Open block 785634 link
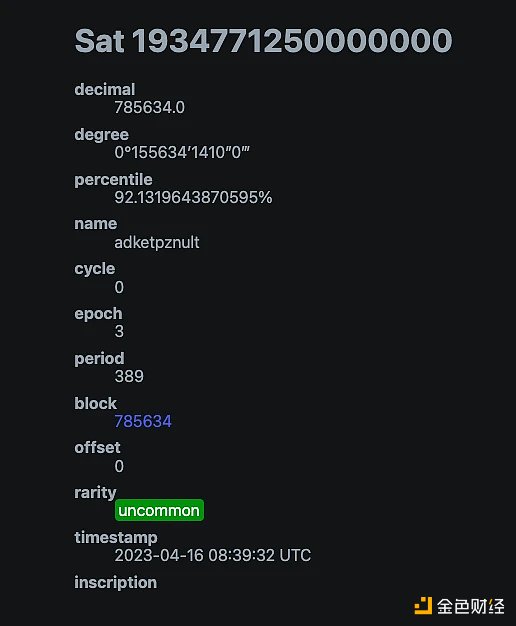 pyautogui.click(x=143, y=421)
